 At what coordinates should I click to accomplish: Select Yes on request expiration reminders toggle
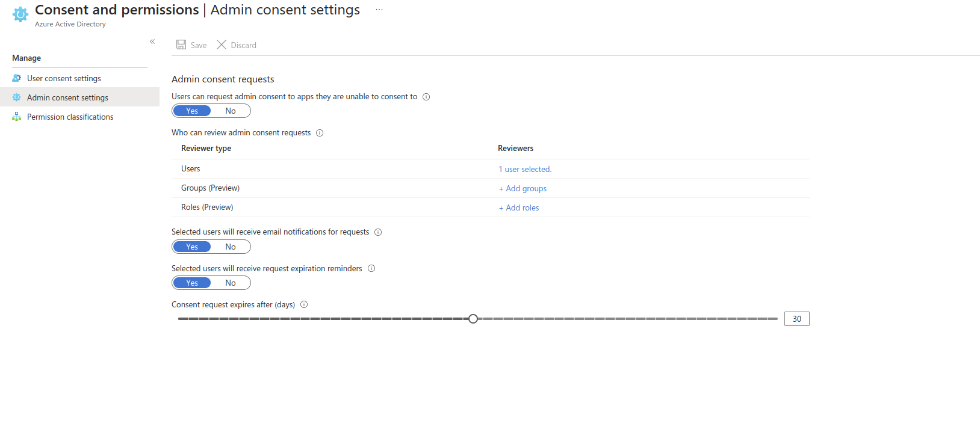(192, 283)
